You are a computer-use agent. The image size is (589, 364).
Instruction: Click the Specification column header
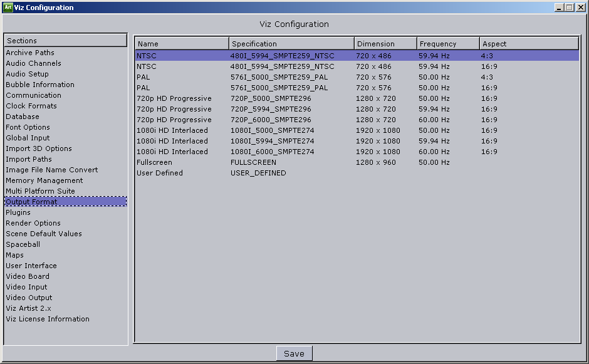291,44
